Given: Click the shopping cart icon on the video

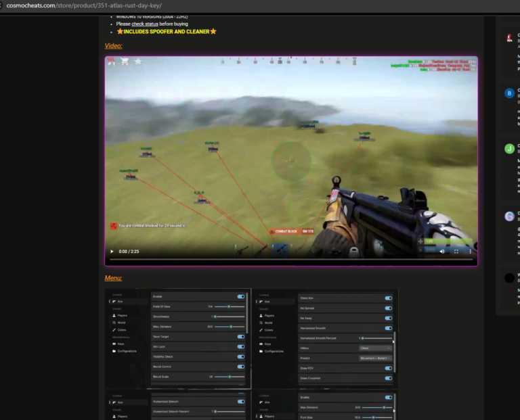Looking at the screenshot, I should click(x=125, y=62).
